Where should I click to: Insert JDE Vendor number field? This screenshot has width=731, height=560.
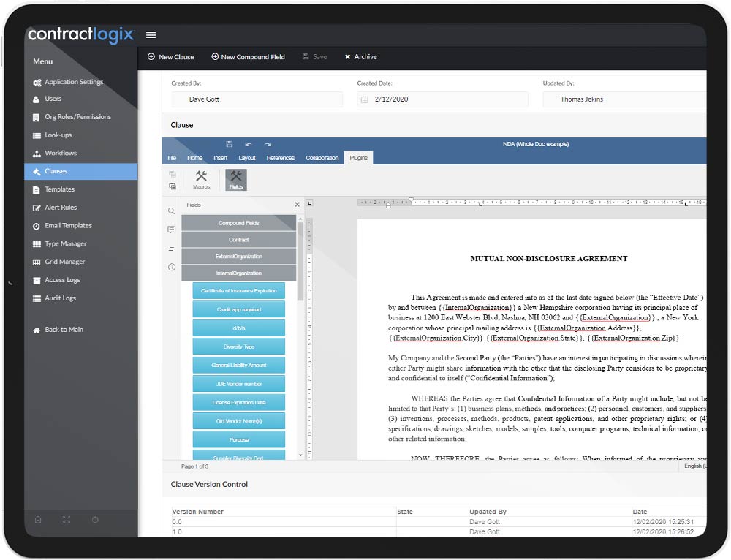pyautogui.click(x=239, y=385)
